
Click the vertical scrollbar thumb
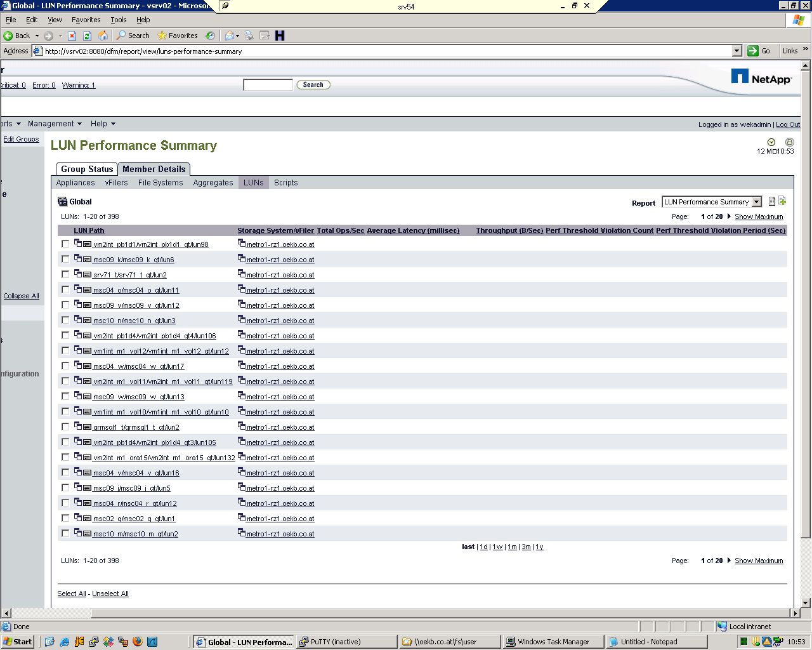coord(806,305)
